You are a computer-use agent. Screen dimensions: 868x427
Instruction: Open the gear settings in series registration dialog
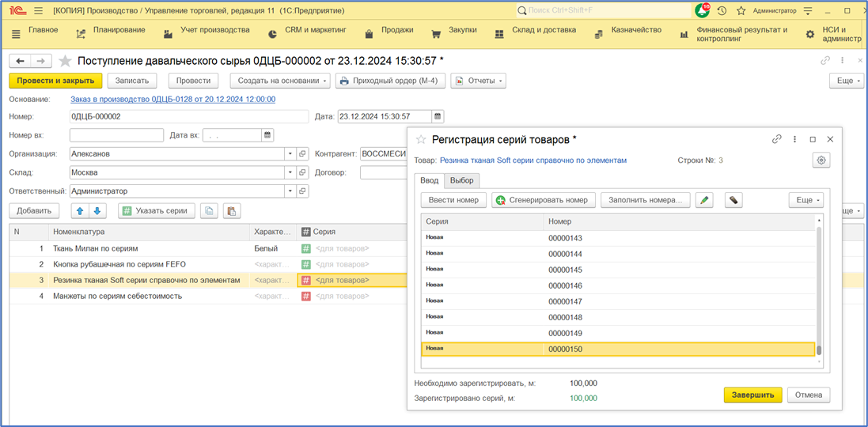821,161
